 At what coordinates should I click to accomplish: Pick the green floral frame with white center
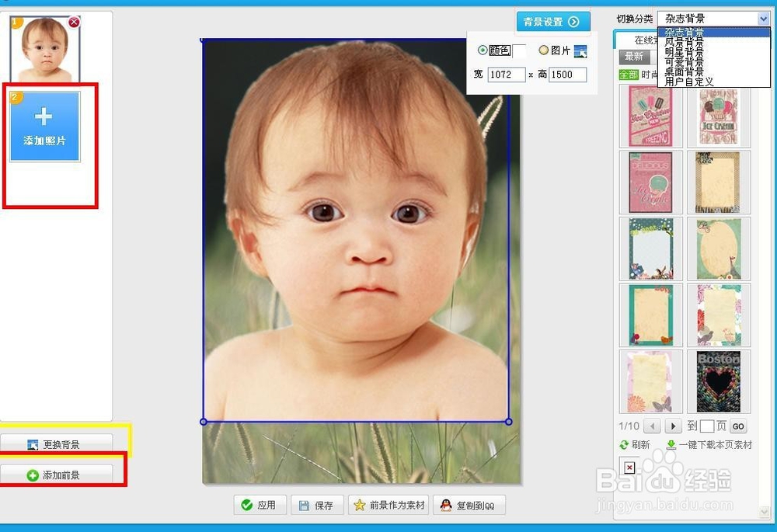(x=650, y=249)
